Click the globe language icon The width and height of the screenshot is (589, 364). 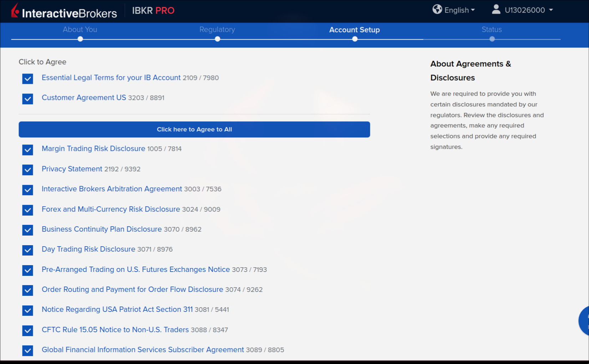click(x=437, y=10)
